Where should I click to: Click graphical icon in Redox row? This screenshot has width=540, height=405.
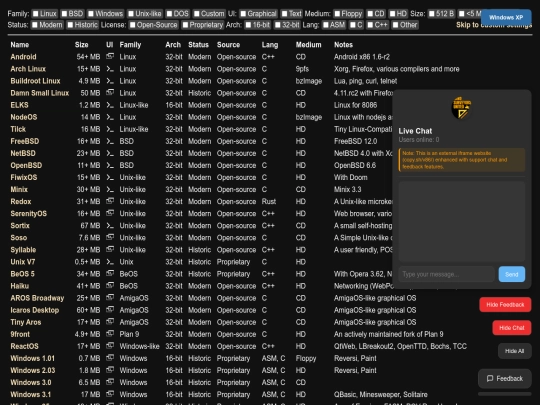(110, 201)
